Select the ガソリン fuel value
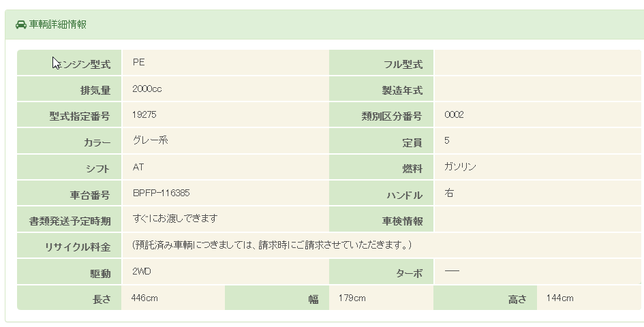 pos(460,167)
